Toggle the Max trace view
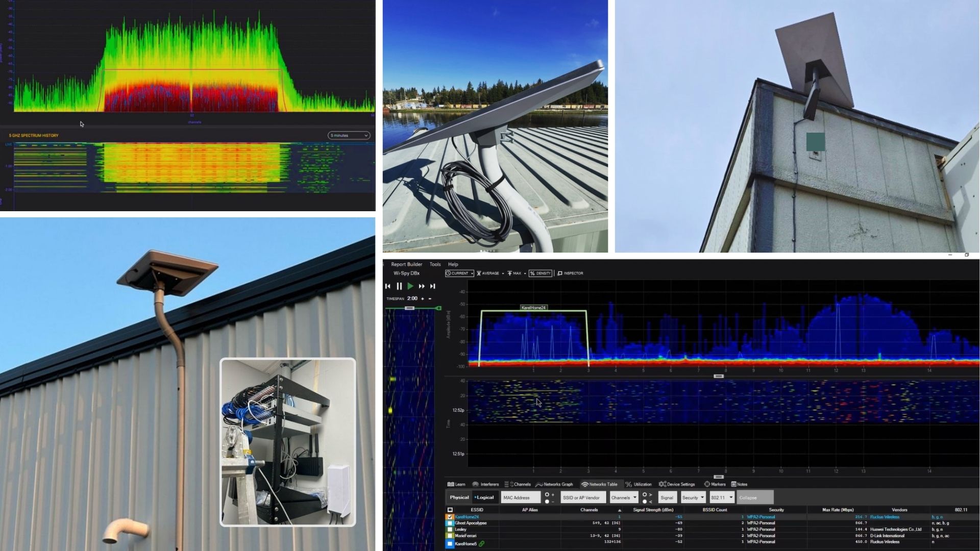This screenshot has width=980, height=551. [x=514, y=273]
